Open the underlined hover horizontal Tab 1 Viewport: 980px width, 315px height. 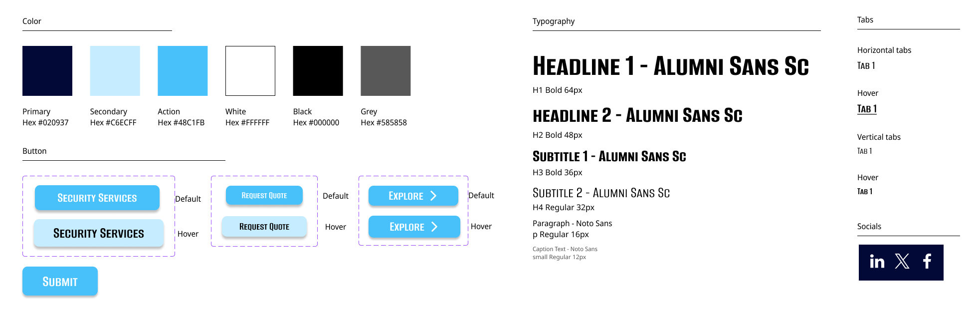click(867, 109)
